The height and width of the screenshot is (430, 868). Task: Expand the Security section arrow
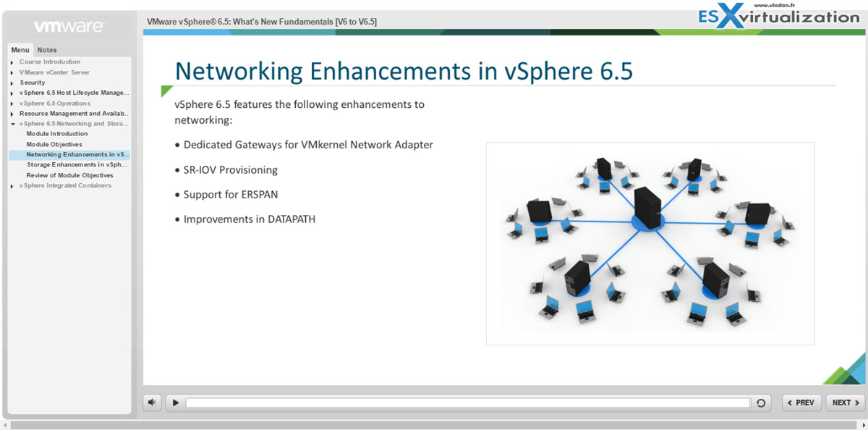[x=12, y=83]
